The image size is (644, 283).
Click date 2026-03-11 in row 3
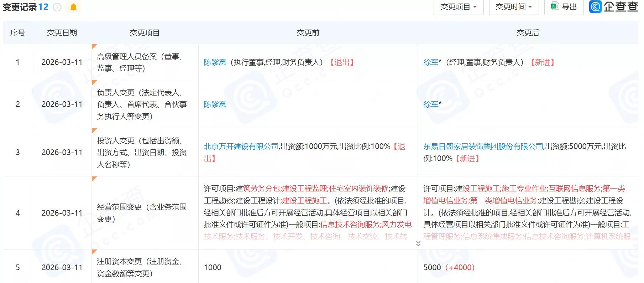point(62,153)
